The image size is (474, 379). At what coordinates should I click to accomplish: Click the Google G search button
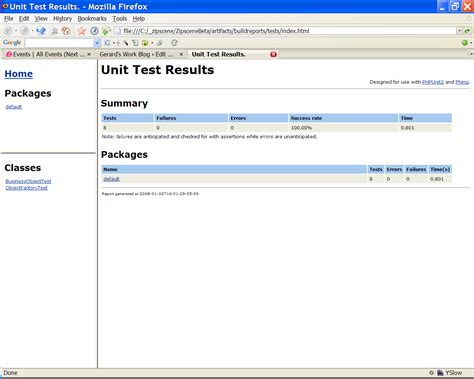tap(107, 43)
